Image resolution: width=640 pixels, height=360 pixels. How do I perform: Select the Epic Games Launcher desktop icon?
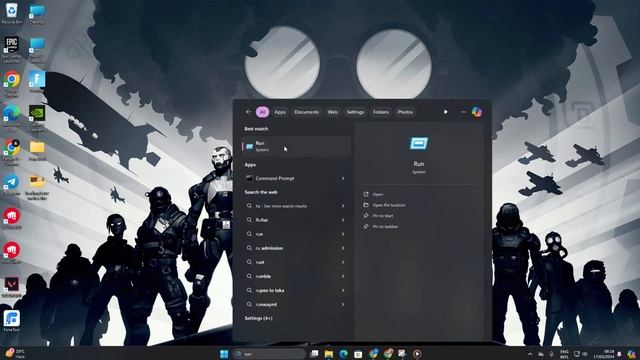(x=11, y=49)
